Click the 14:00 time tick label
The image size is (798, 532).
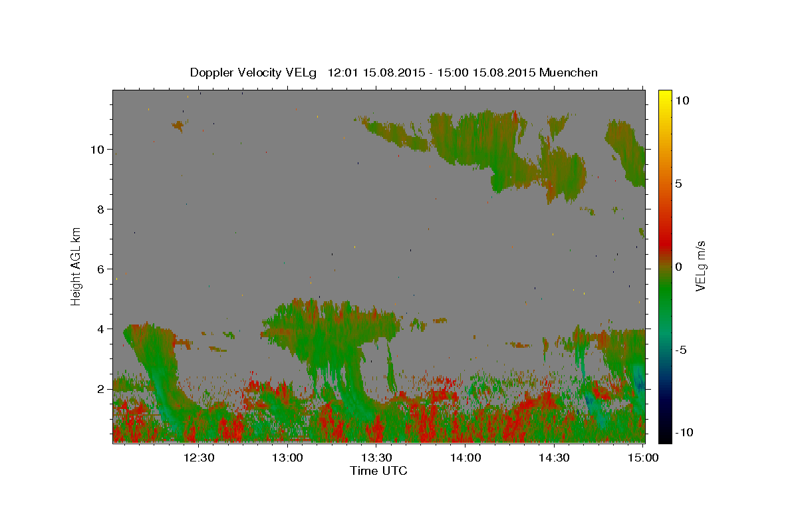(x=465, y=458)
